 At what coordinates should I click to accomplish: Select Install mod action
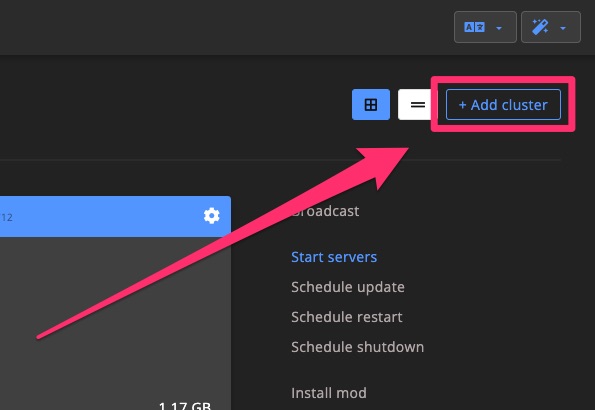pos(329,393)
